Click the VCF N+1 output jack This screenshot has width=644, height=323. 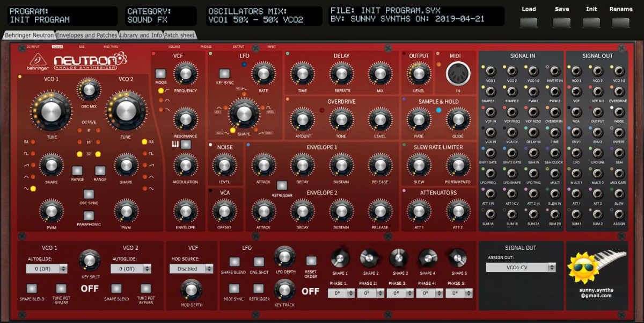click(x=597, y=91)
